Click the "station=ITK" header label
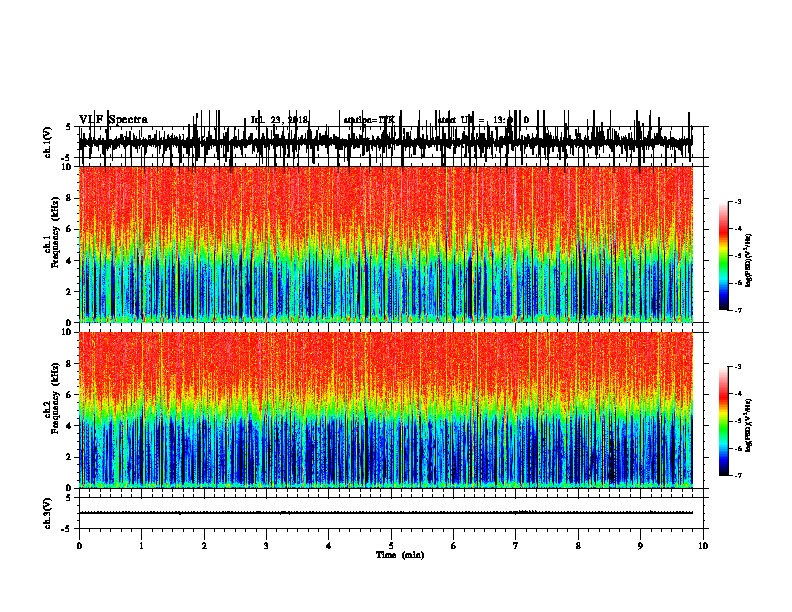The height and width of the screenshot is (612, 792). click(x=369, y=120)
